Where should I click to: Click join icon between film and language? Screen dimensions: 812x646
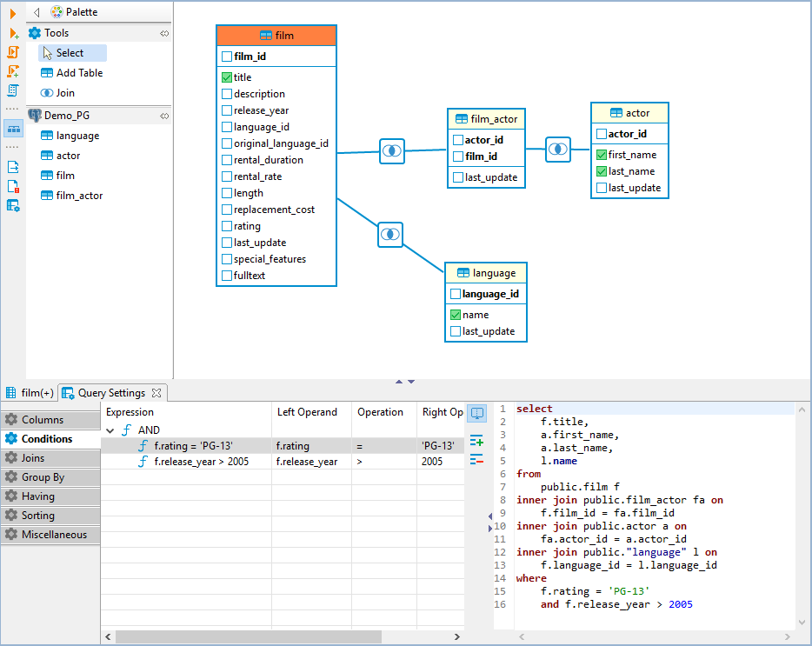point(390,234)
